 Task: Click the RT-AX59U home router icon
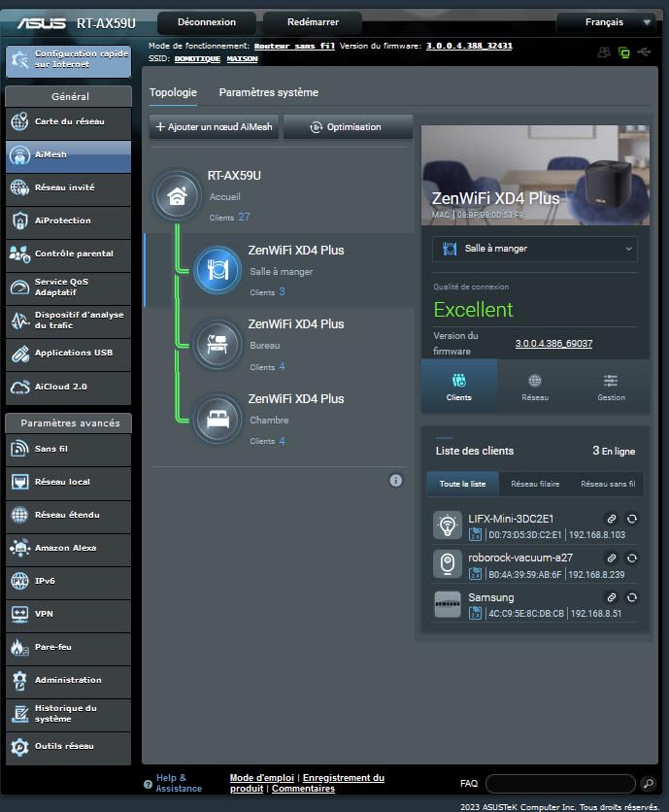pyautogui.click(x=177, y=195)
